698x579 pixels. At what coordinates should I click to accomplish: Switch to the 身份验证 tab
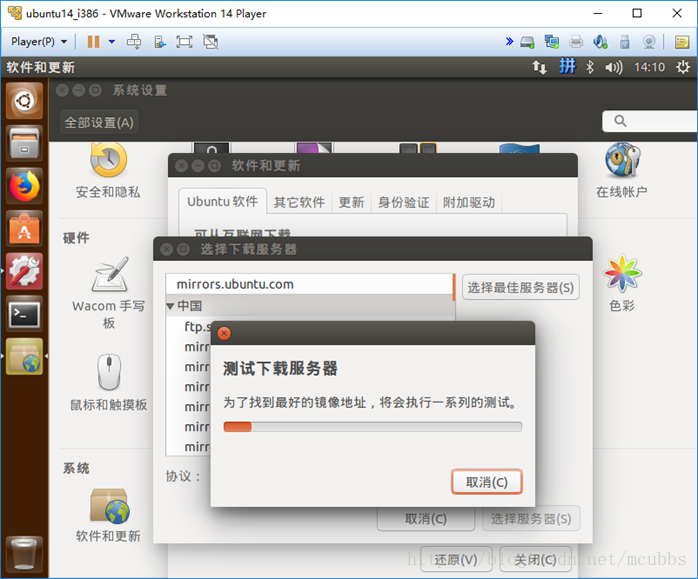click(x=404, y=202)
